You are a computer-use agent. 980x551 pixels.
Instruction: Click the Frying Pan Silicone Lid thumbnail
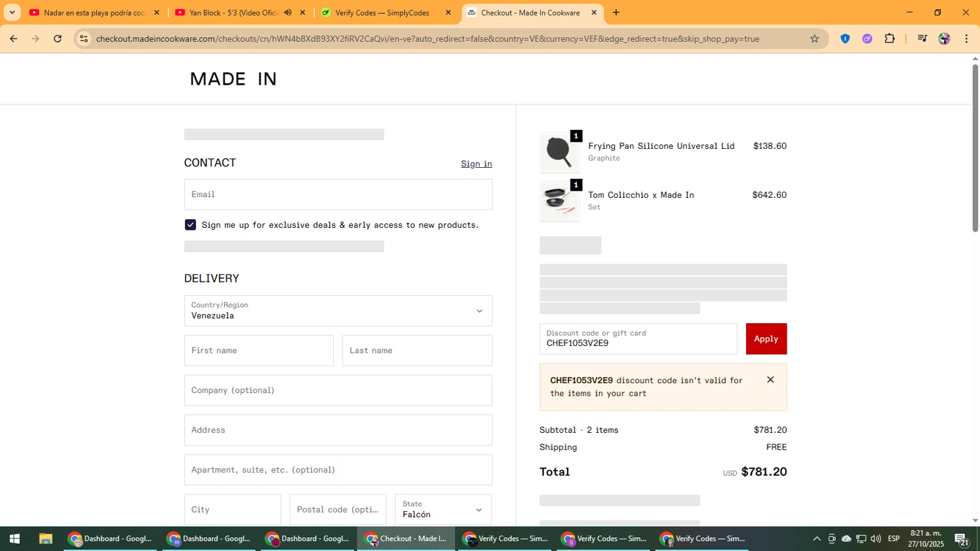559,153
